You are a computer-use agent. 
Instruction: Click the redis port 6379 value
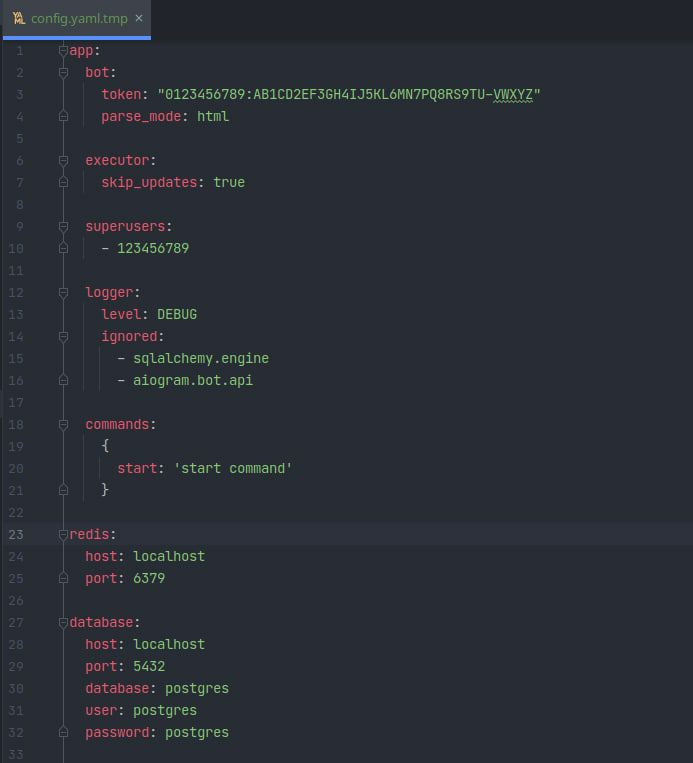[149, 579]
